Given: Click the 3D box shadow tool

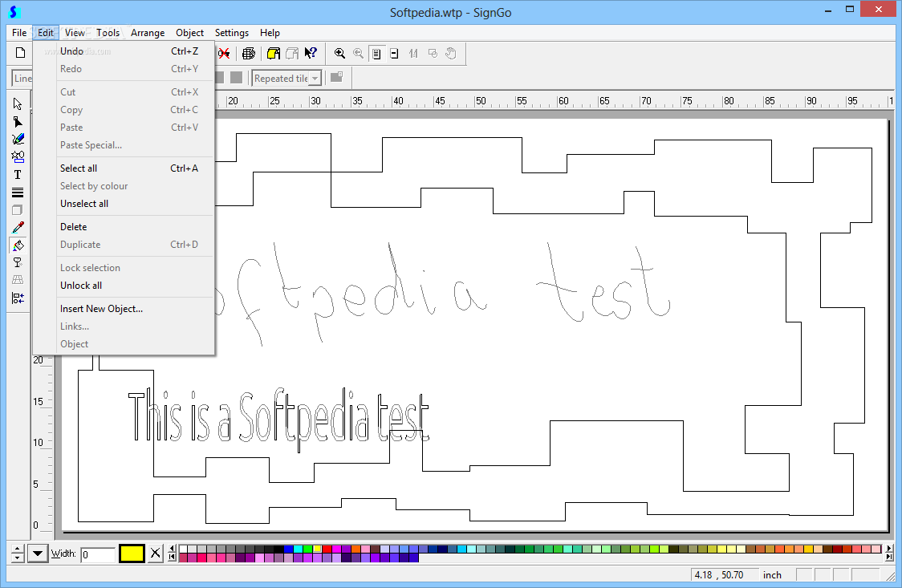Looking at the screenshot, I should click(18, 210).
